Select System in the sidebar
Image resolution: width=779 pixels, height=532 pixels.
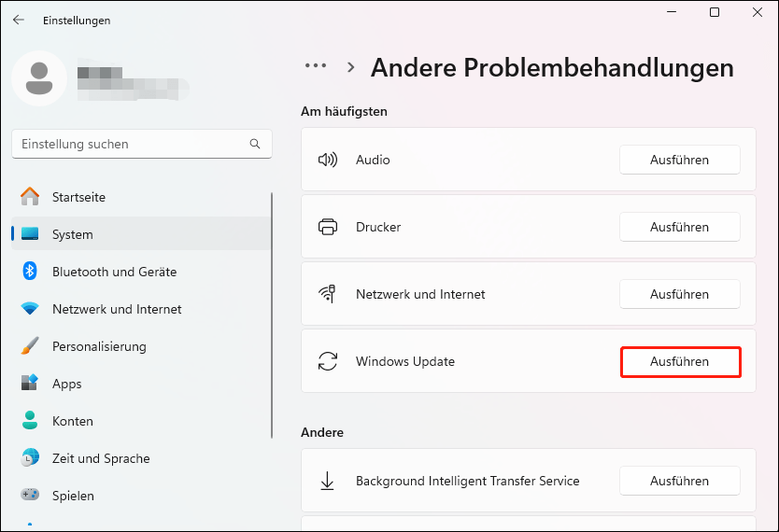pos(141,234)
